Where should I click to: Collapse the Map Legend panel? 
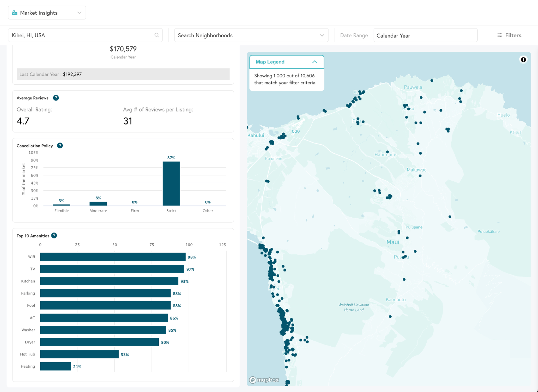[x=314, y=62]
